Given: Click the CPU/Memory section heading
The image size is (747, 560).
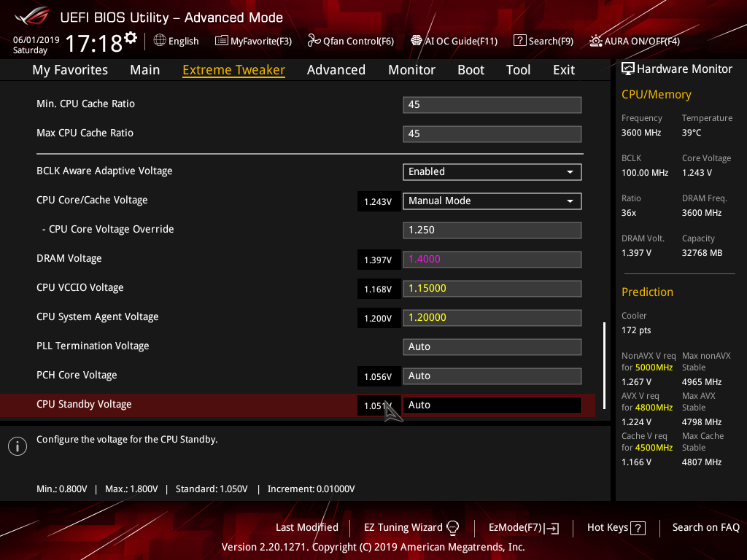Looking at the screenshot, I should tap(656, 95).
